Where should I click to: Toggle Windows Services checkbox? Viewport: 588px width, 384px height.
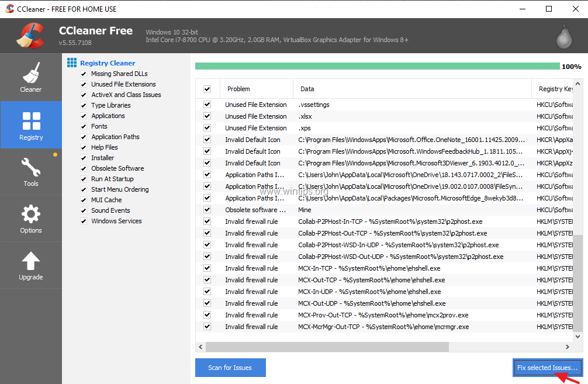[84, 221]
